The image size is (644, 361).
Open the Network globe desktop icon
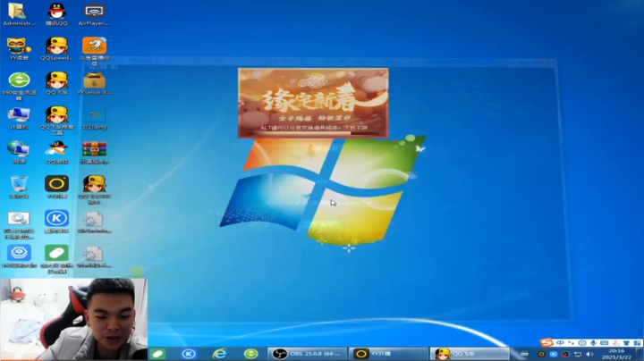tap(19, 153)
